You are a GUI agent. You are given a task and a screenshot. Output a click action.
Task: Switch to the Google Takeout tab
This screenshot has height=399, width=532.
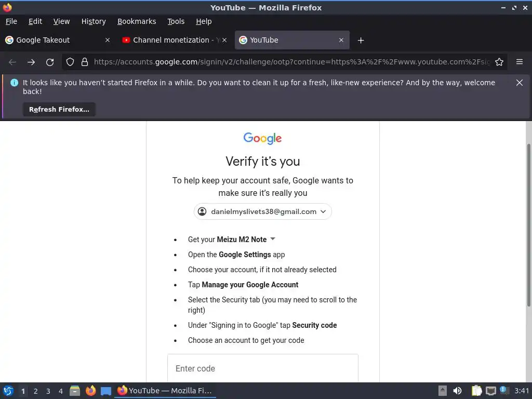pos(58,40)
